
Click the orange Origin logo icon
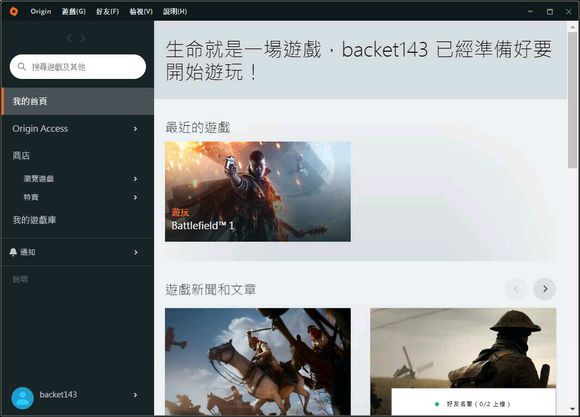(x=14, y=11)
